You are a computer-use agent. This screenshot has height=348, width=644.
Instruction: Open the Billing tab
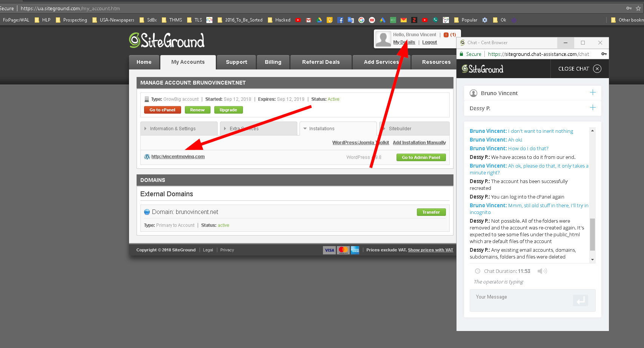pos(273,62)
